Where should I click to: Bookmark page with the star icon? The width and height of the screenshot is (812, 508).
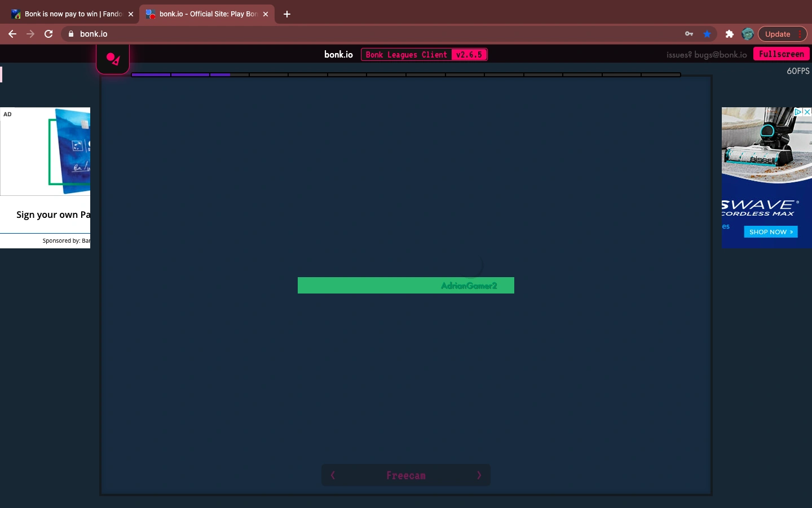coord(707,34)
